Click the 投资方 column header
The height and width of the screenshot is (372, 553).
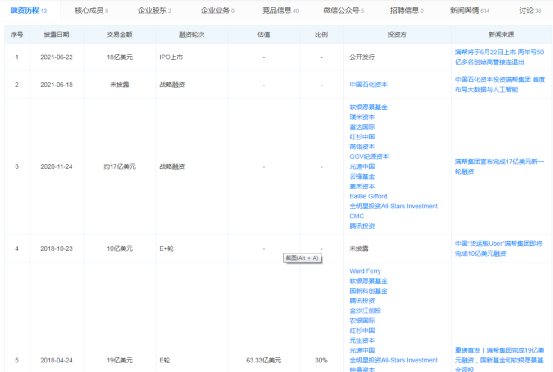[x=397, y=35]
